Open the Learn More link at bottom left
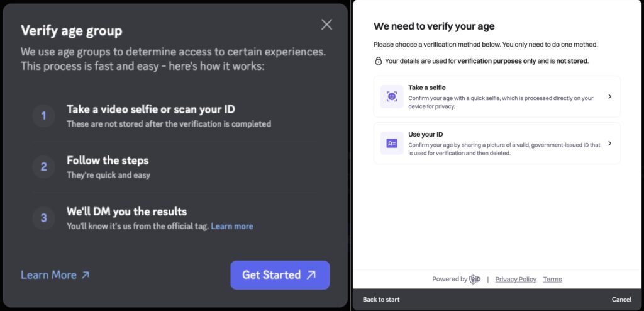The image size is (644, 311). pos(55,274)
